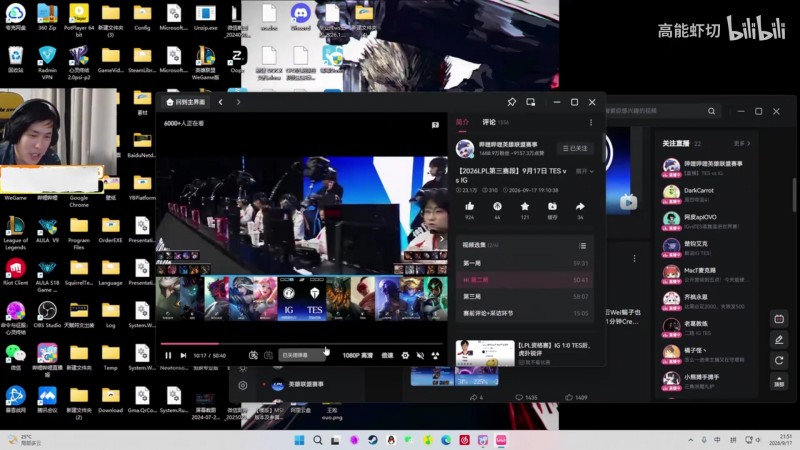Share the video with arrow icon
800x450 pixels.
[580, 207]
